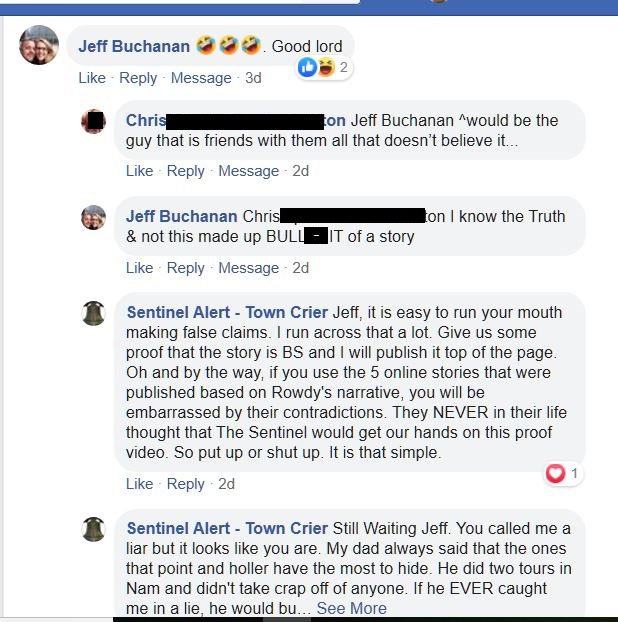Image resolution: width=618 pixels, height=622 pixels.
Task: Click the thumbs-up and laughing reaction icons on Jeff's comment
Action: (314, 67)
